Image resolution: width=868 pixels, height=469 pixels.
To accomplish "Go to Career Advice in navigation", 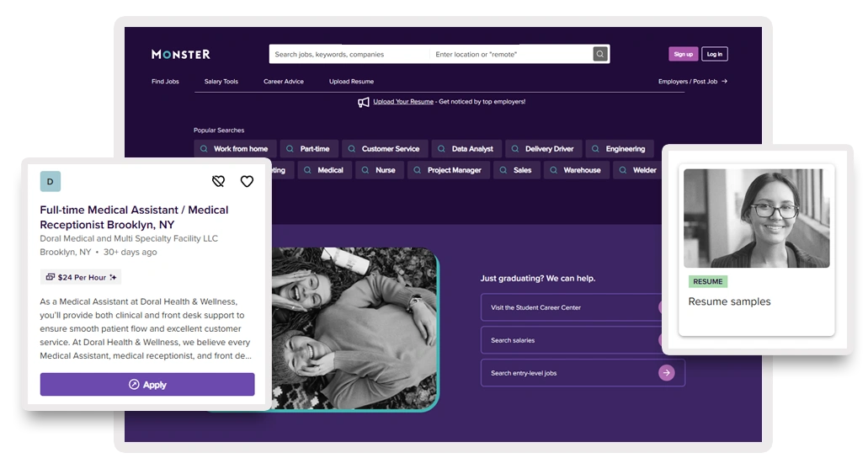I will tap(283, 82).
